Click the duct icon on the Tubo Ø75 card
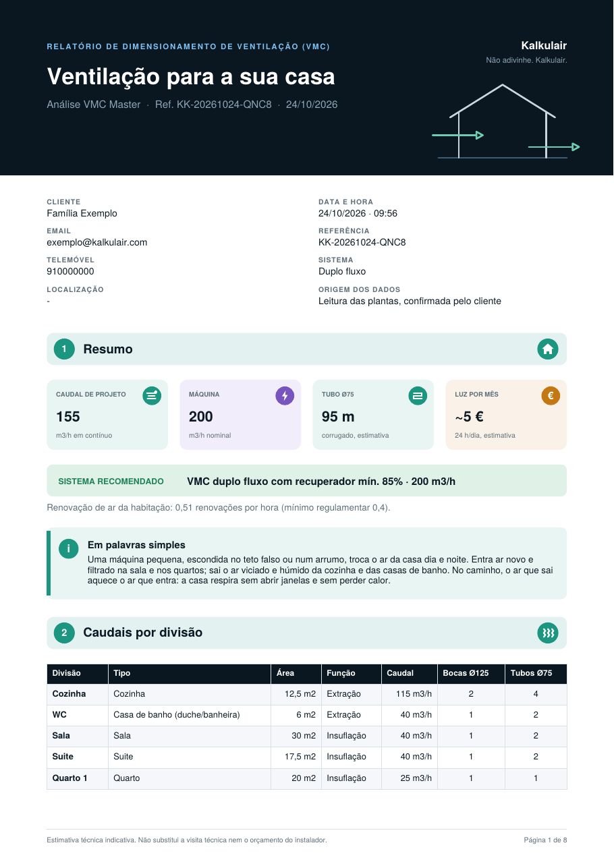The width and height of the screenshot is (614, 868). click(418, 396)
